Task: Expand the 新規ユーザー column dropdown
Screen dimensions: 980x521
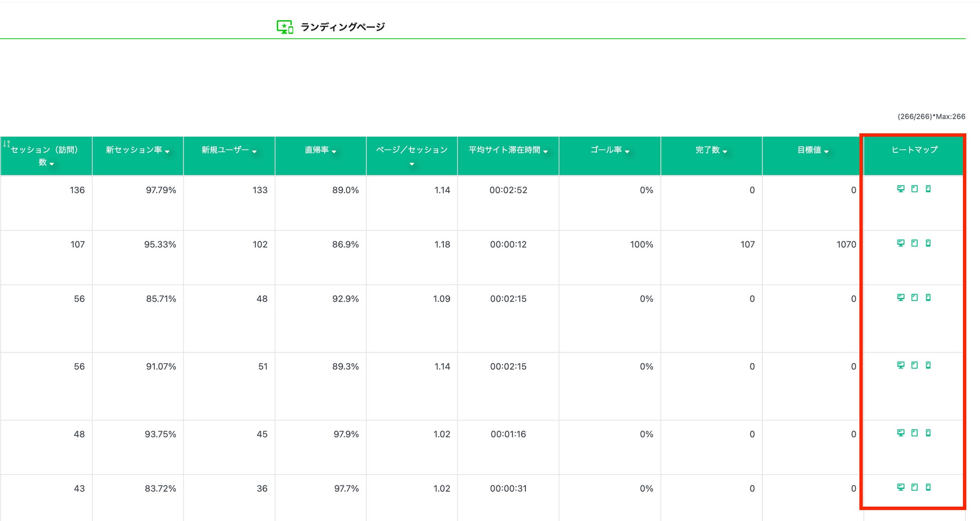Action: tap(254, 151)
